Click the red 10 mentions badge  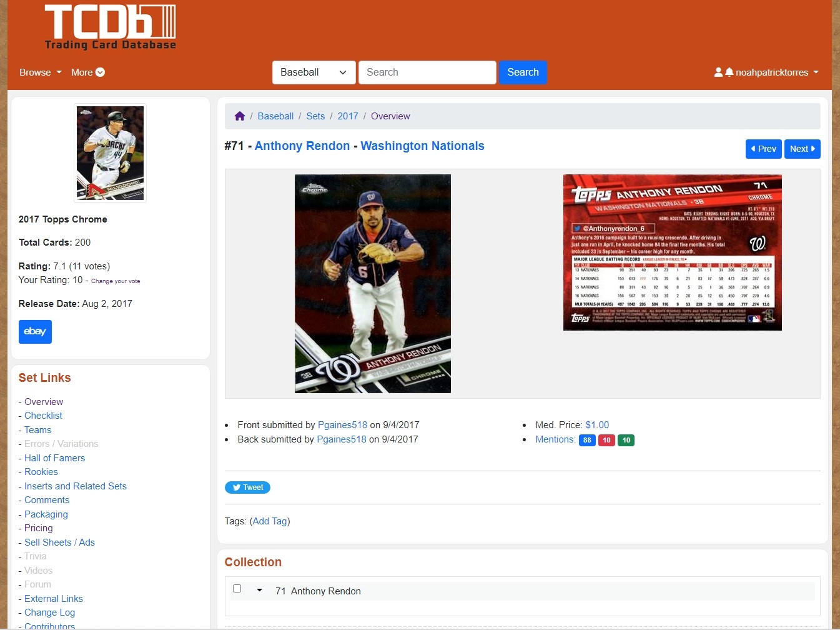pyautogui.click(x=606, y=440)
